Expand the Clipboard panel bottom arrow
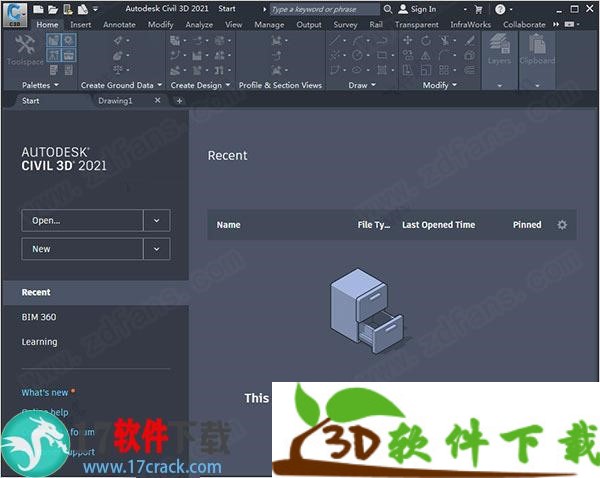 pos(537,85)
